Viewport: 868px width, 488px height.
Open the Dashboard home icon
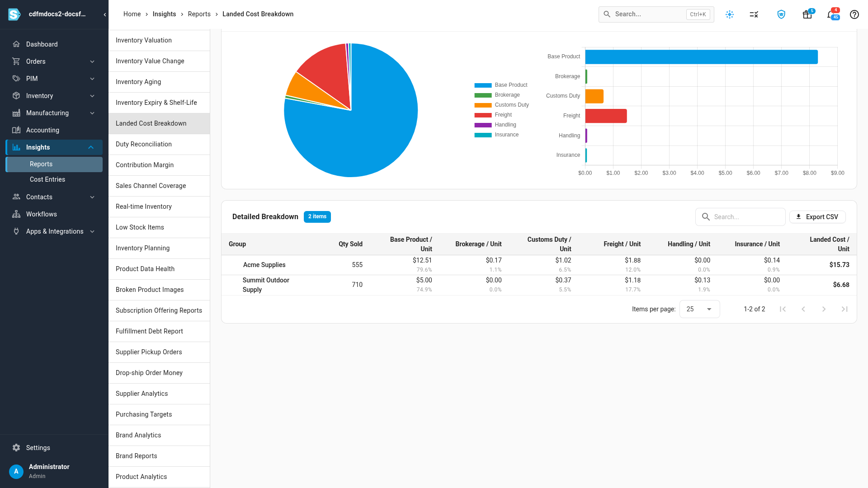(x=16, y=44)
